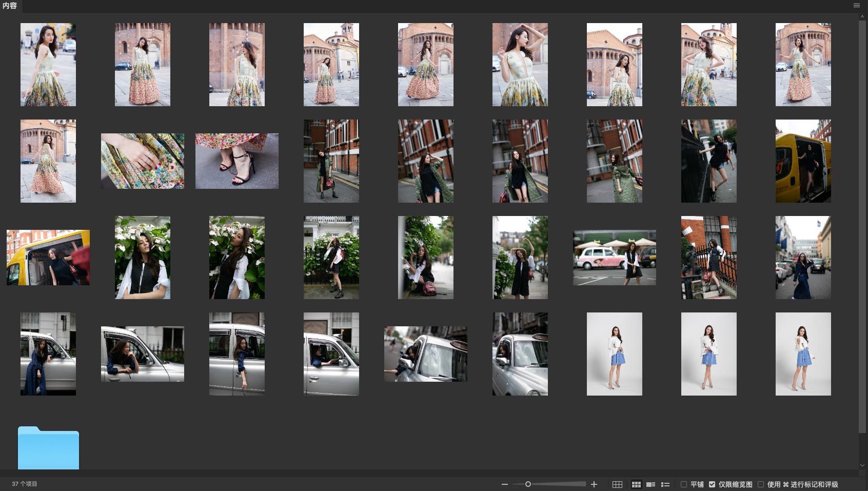The height and width of the screenshot is (491, 868).
Task: Enable the 平铺 checkbox
Action: [x=684, y=484]
